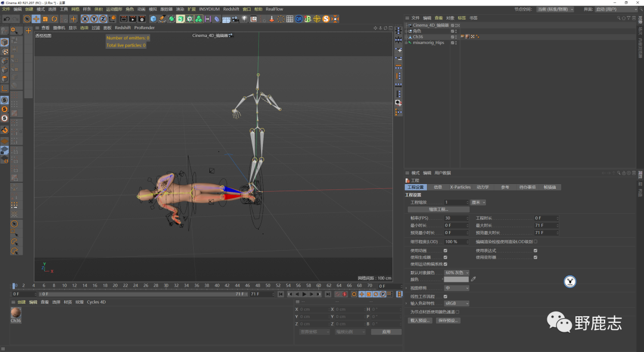Jump to the animation start
The image size is (644, 352).
point(281,294)
